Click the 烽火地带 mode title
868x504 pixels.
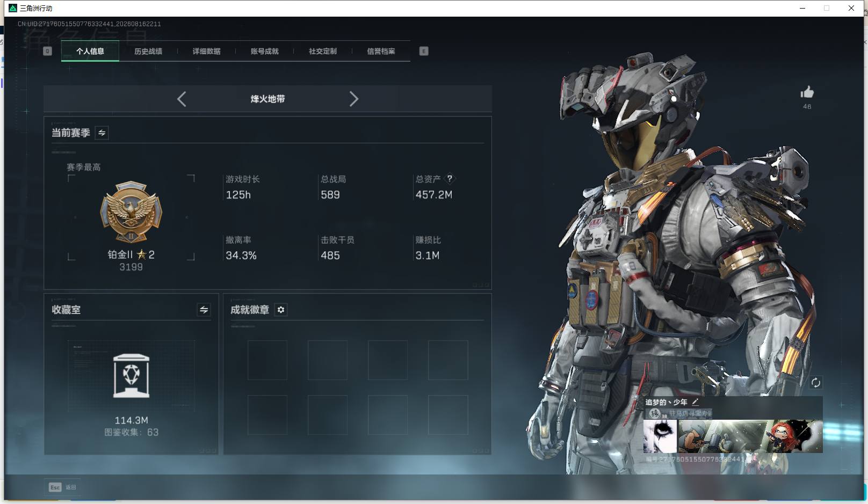[x=267, y=99]
